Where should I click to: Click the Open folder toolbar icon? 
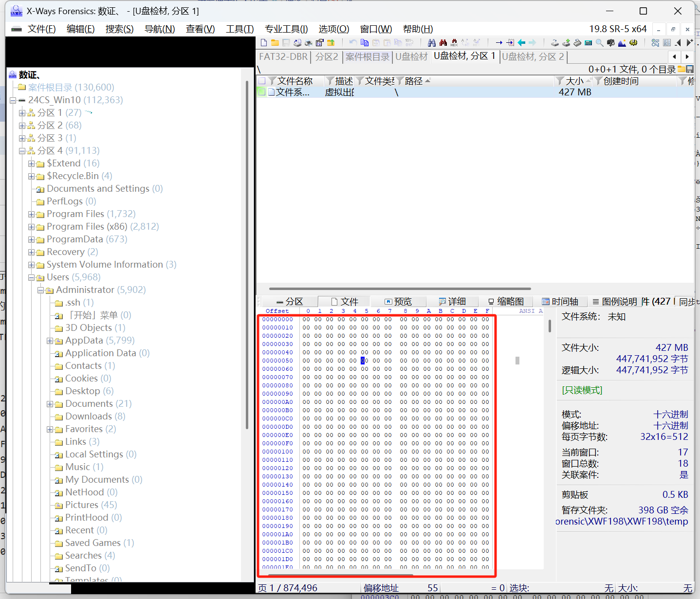[x=275, y=43]
